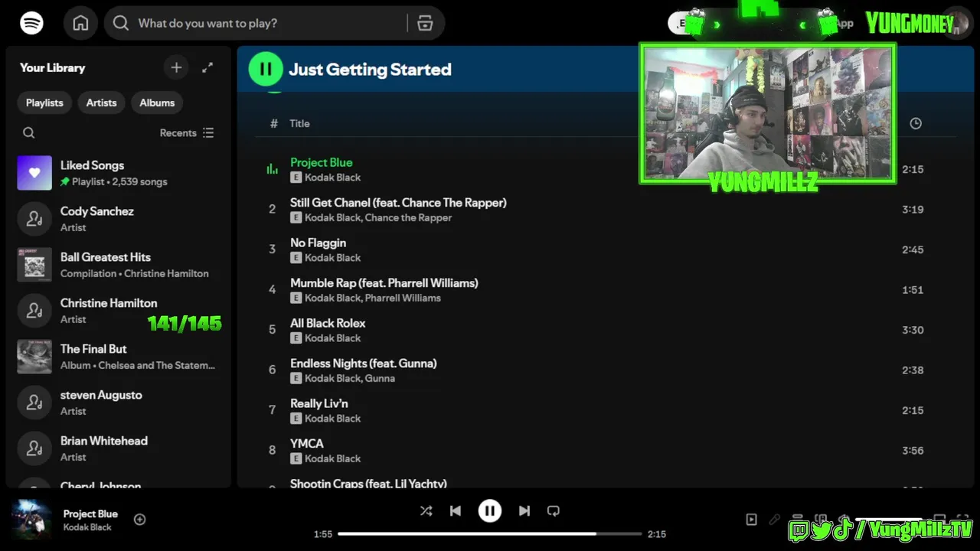
Task: Toggle shuffle
Action: [426, 510]
